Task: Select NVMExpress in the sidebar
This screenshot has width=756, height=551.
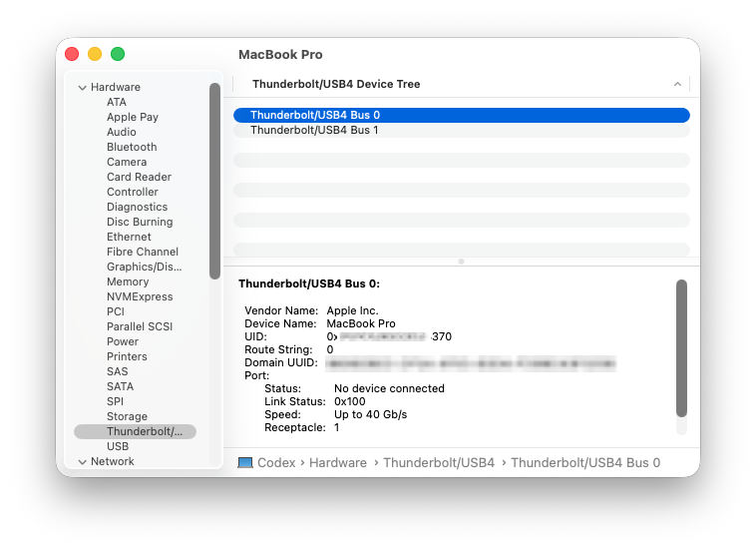Action: [x=140, y=296]
